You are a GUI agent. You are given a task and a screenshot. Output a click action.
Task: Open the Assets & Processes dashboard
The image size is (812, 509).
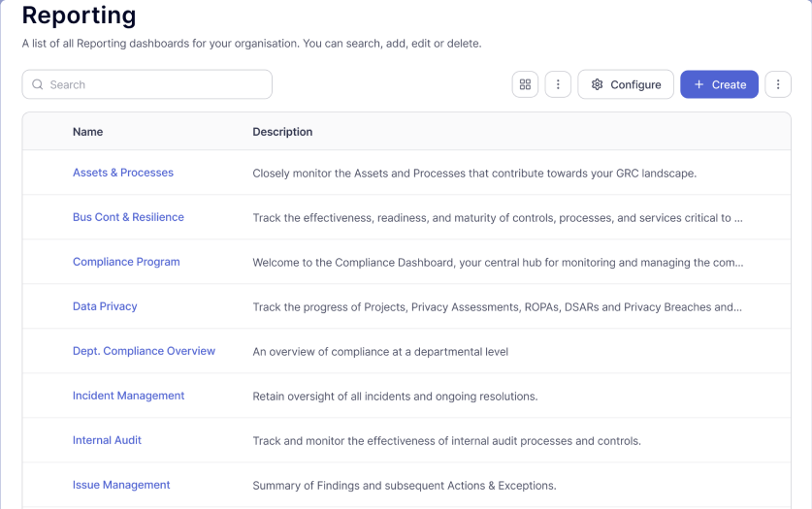tap(123, 173)
